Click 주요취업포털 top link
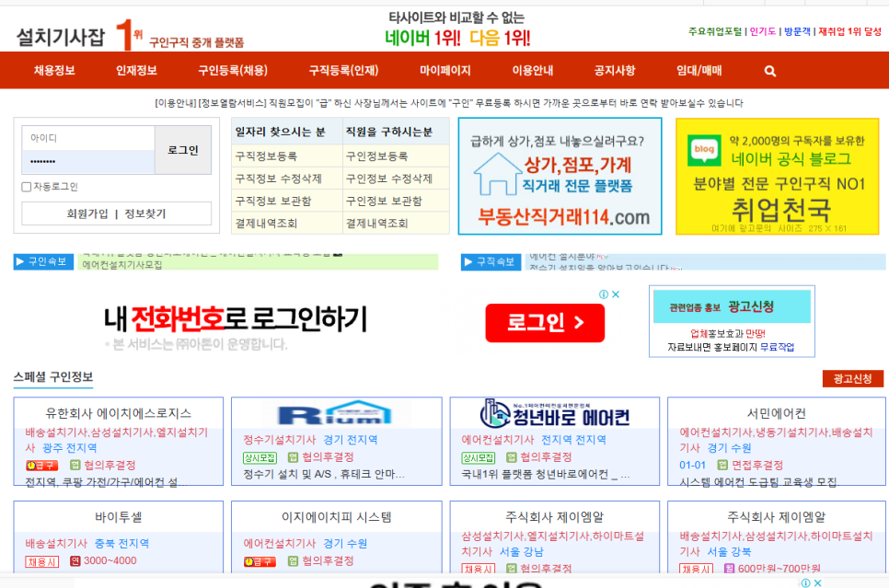The width and height of the screenshot is (889, 588). click(714, 31)
